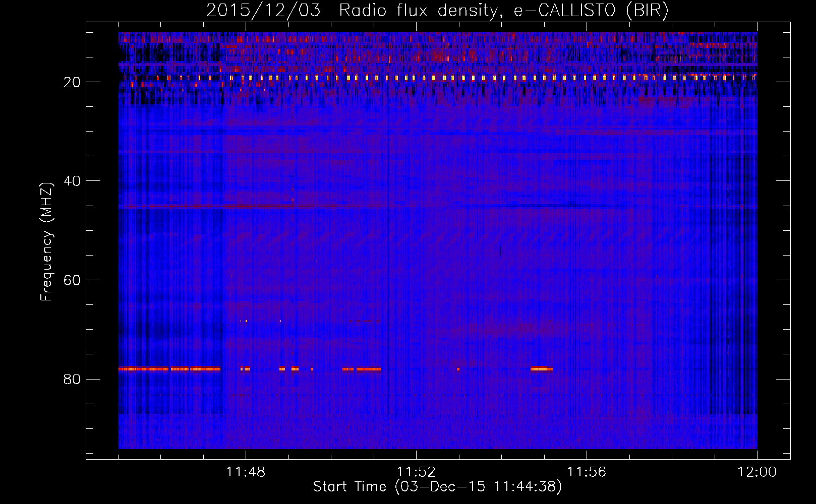Click the time tick label "12:00"
Image resolution: width=816 pixels, height=504 pixels.
[x=757, y=472]
